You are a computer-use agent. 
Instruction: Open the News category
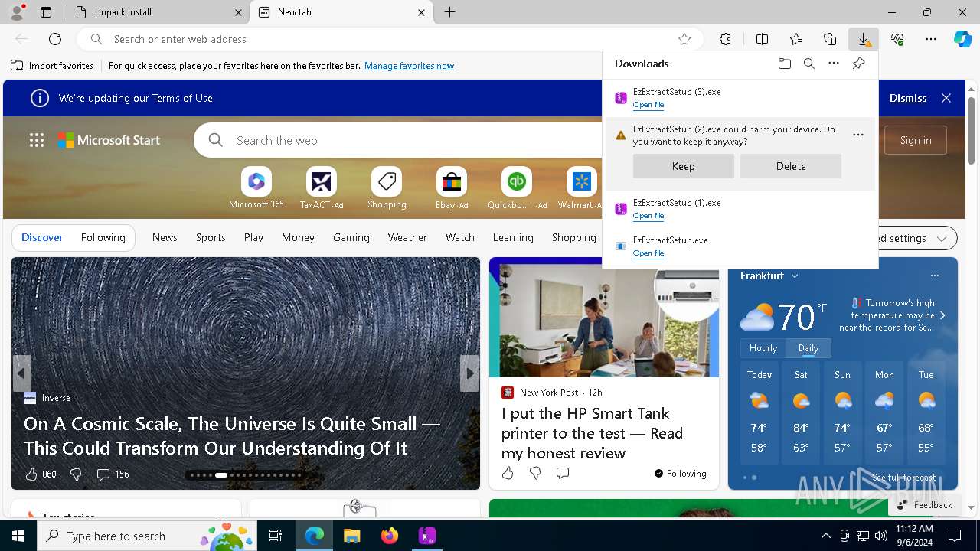pyautogui.click(x=165, y=237)
